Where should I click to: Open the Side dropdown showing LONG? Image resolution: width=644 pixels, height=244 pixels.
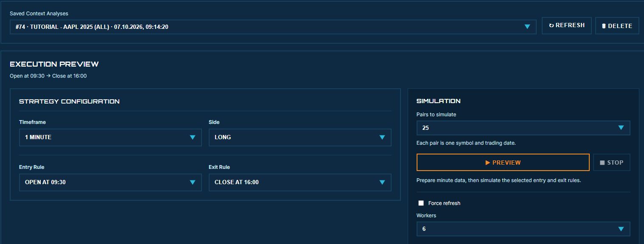tap(300, 137)
